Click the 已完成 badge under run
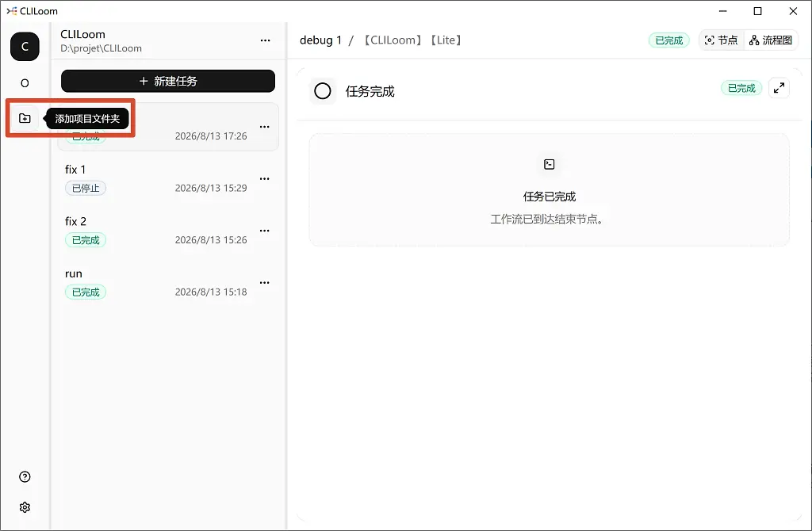The height and width of the screenshot is (531, 812). click(86, 292)
